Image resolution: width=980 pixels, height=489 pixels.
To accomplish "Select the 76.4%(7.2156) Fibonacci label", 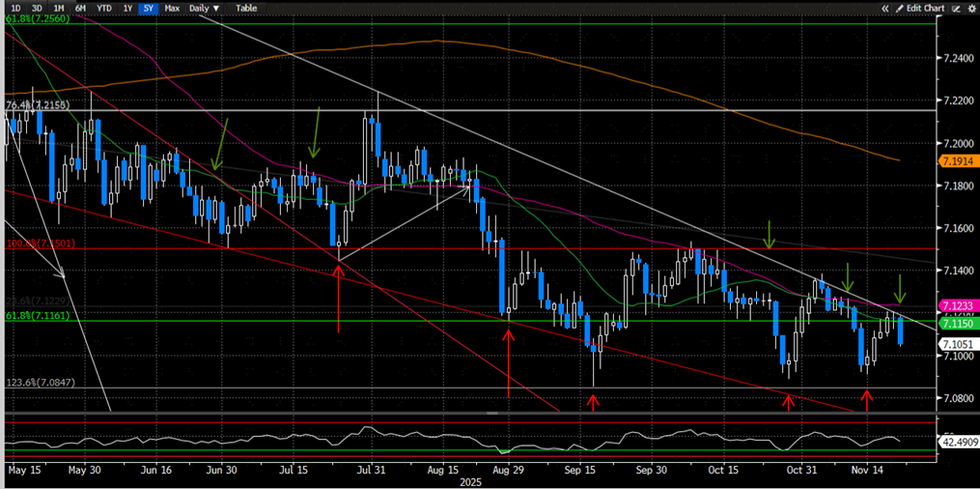I will (38, 105).
